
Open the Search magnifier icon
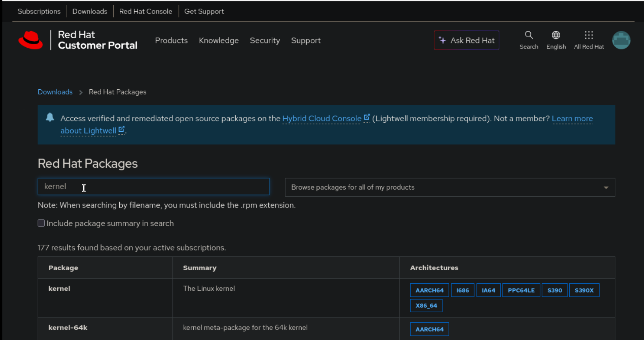click(x=529, y=40)
